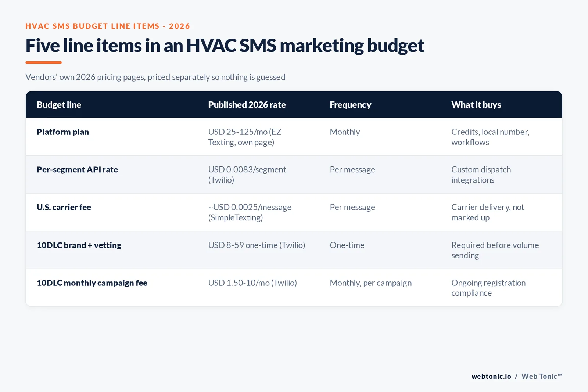Click the 'webtonic.io' text in the footer
The width and height of the screenshot is (588, 392).
tap(491, 376)
